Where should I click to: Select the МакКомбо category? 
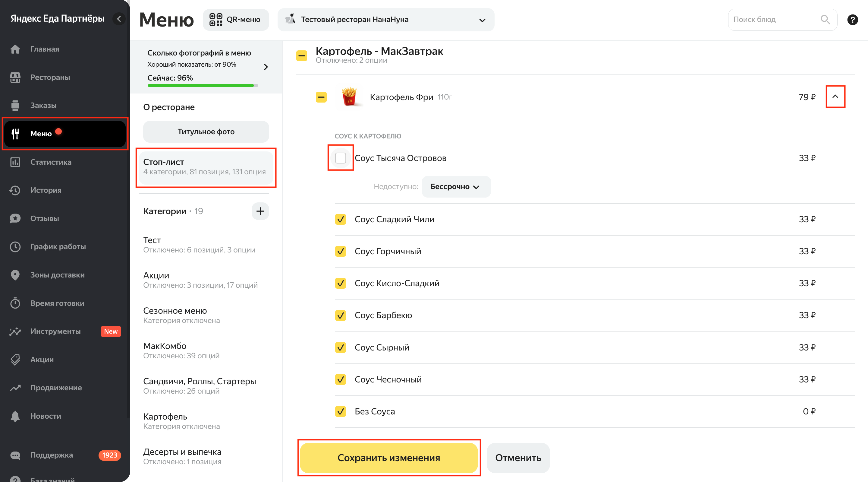[206, 350]
